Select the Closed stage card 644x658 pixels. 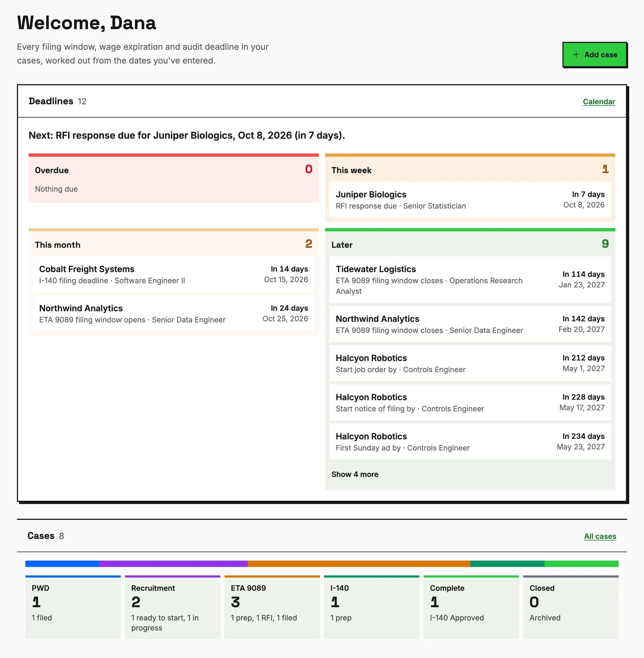(571, 607)
